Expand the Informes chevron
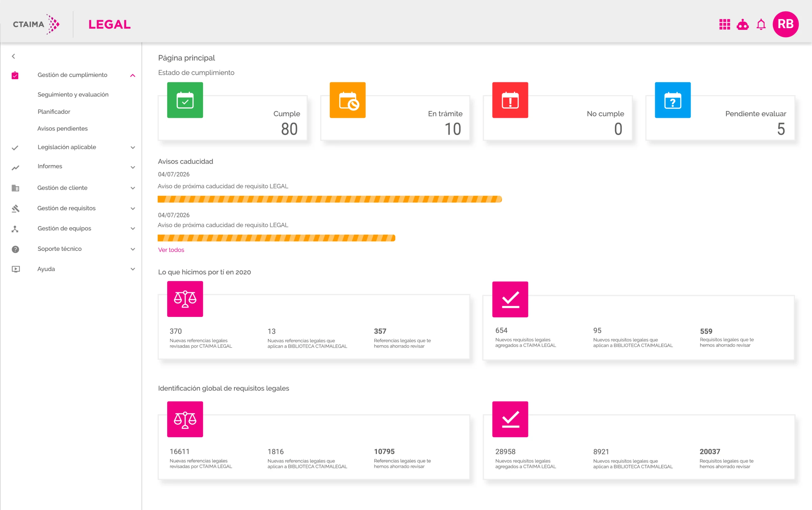Image resolution: width=812 pixels, height=510 pixels. (x=133, y=167)
